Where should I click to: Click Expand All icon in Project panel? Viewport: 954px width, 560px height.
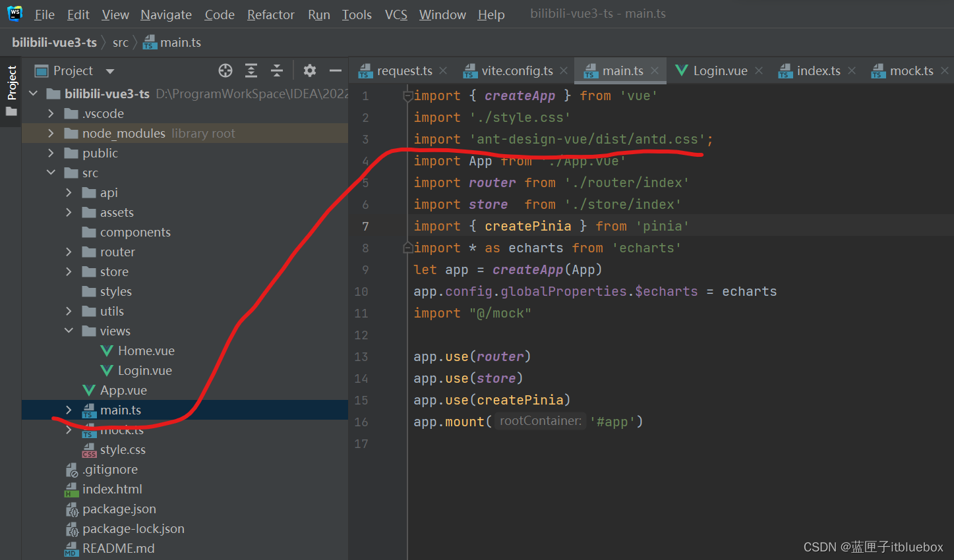pos(251,70)
